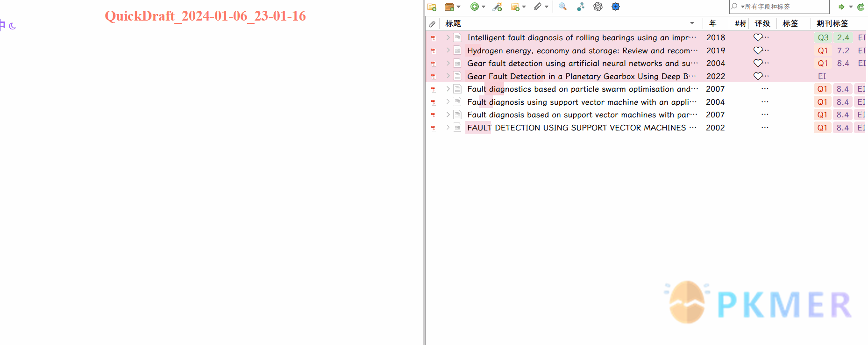This screenshot has width=868, height=345.
Task: Click the green Sync refresh icon
Action: (861, 7)
